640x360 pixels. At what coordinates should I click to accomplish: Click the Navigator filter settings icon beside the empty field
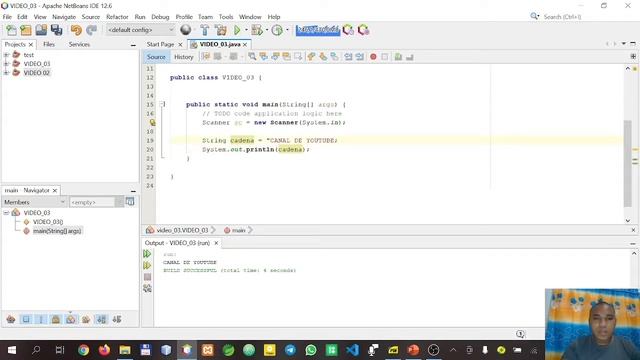click(130, 202)
